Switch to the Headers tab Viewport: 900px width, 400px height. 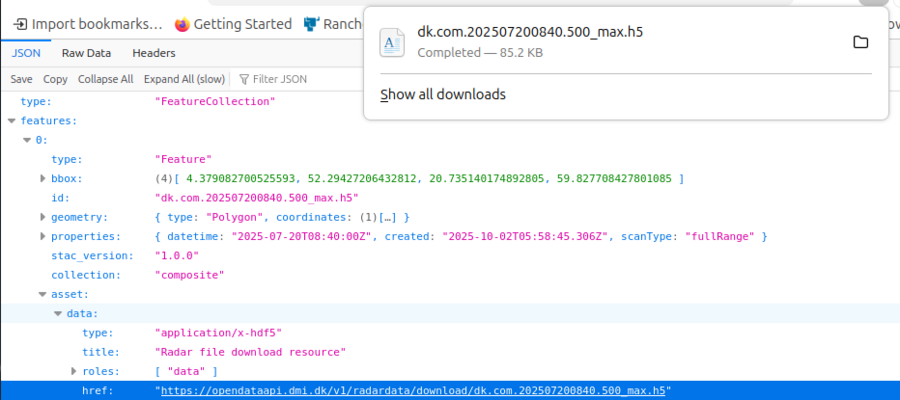[153, 53]
